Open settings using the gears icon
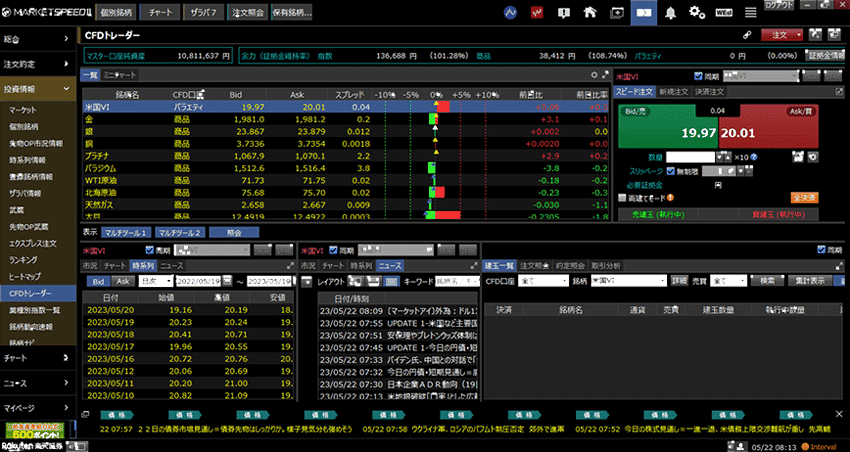This screenshot has height=452, width=850. (x=697, y=12)
